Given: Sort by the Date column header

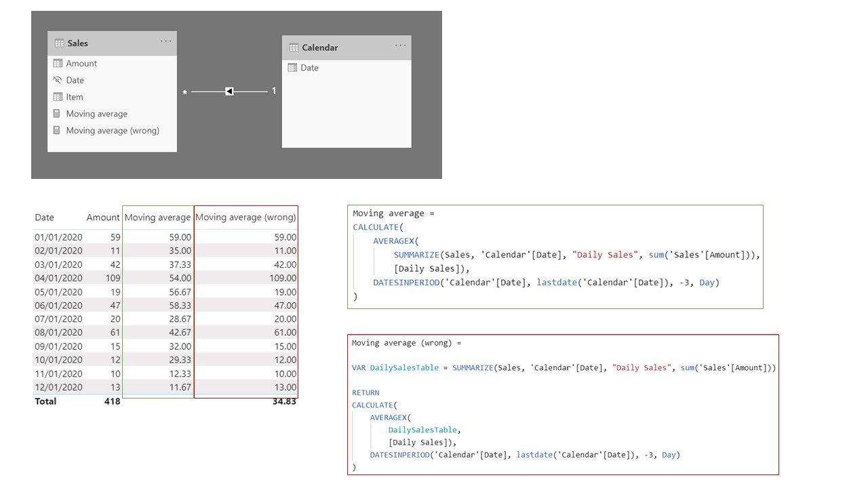Looking at the screenshot, I should click(x=44, y=218).
